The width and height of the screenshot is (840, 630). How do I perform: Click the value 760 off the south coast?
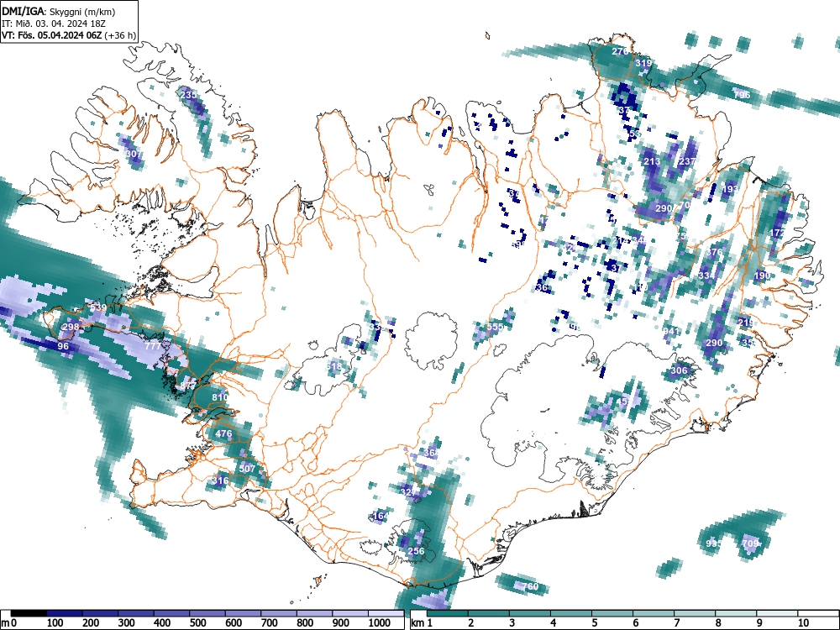point(530,586)
